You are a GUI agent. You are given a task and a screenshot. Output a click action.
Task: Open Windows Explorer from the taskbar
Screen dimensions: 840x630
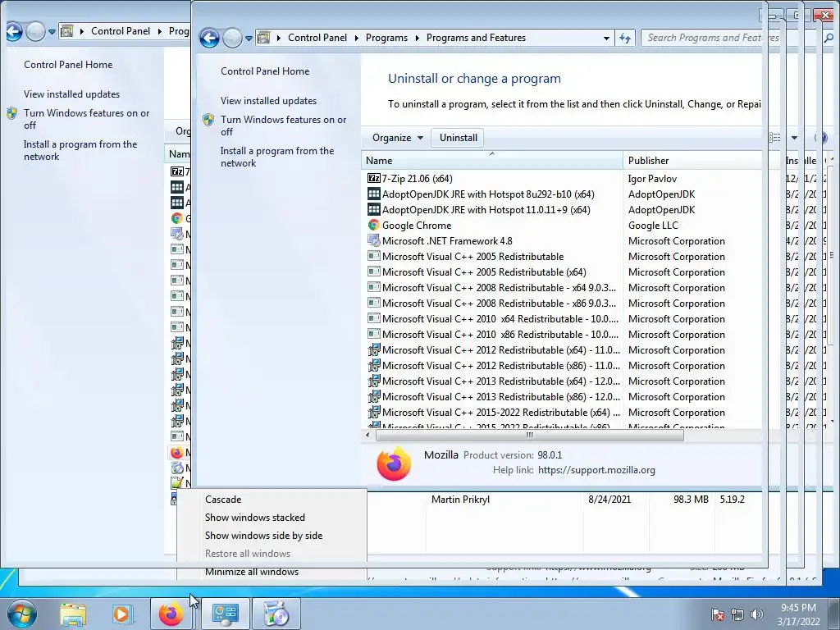click(x=73, y=614)
